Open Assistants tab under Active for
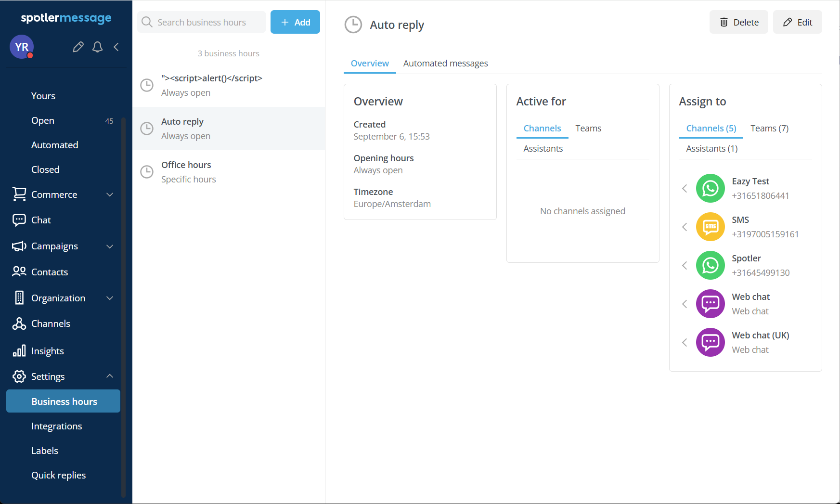840x504 pixels. [x=543, y=149]
